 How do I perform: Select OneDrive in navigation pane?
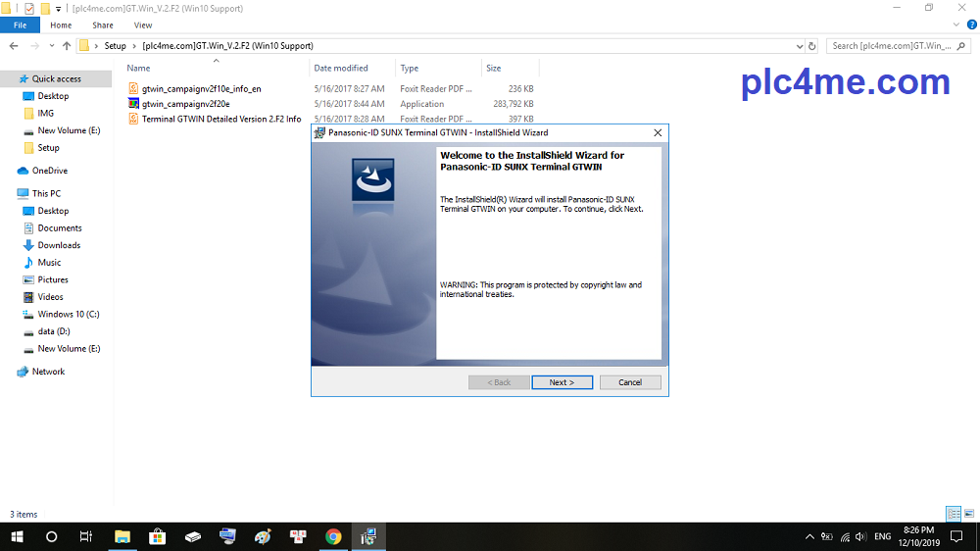click(x=49, y=171)
